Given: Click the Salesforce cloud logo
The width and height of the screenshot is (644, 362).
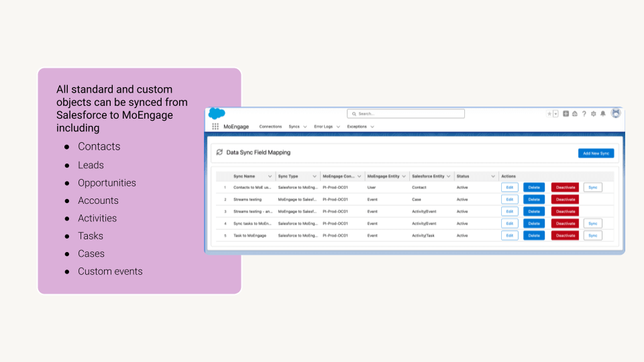Looking at the screenshot, I should (217, 113).
